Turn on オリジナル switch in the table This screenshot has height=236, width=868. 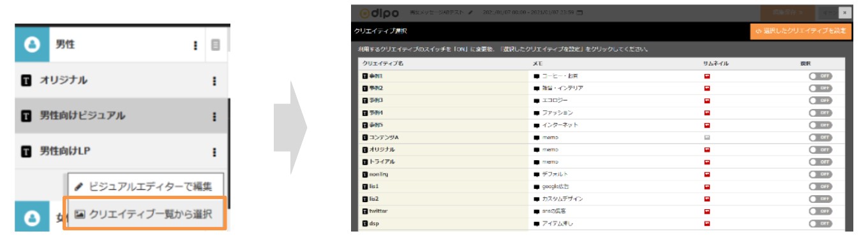pyautogui.click(x=820, y=150)
